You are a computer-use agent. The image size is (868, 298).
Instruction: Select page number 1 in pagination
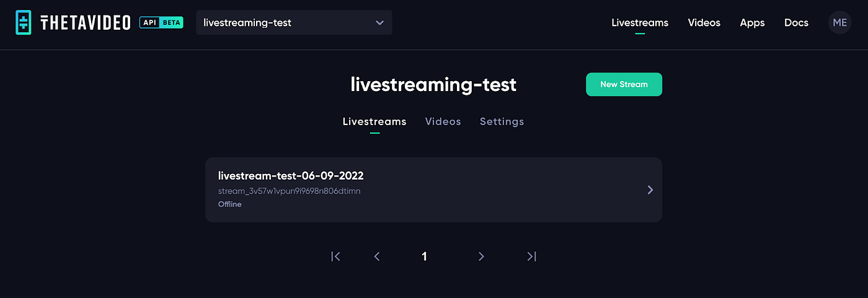(424, 256)
